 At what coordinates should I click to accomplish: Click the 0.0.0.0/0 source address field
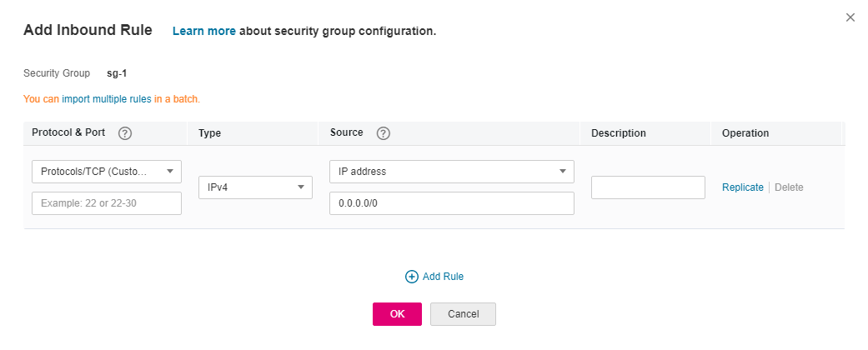pyautogui.click(x=451, y=203)
